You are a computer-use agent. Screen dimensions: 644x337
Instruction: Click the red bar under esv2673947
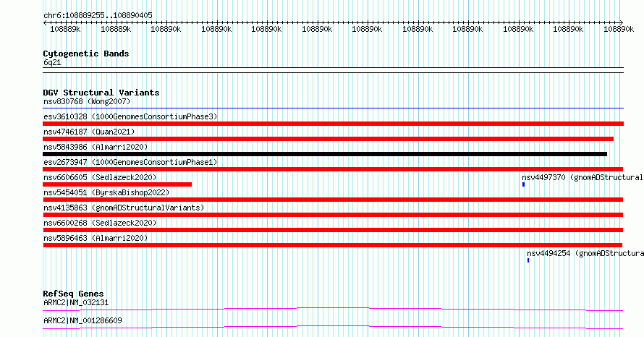[333, 169]
